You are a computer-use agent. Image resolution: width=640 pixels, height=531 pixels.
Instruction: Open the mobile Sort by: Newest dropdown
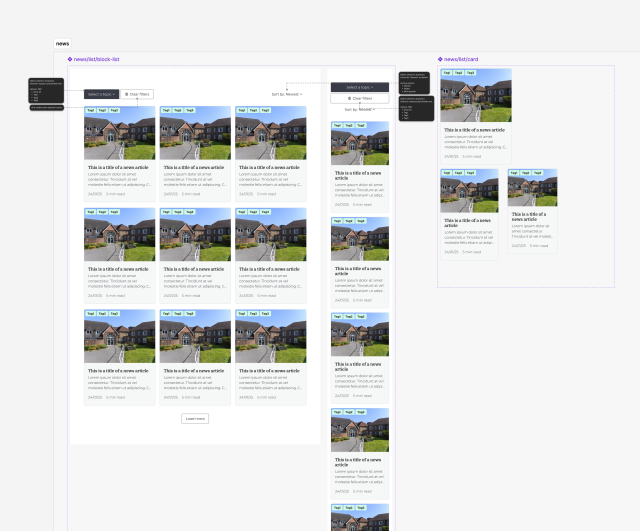point(360,109)
